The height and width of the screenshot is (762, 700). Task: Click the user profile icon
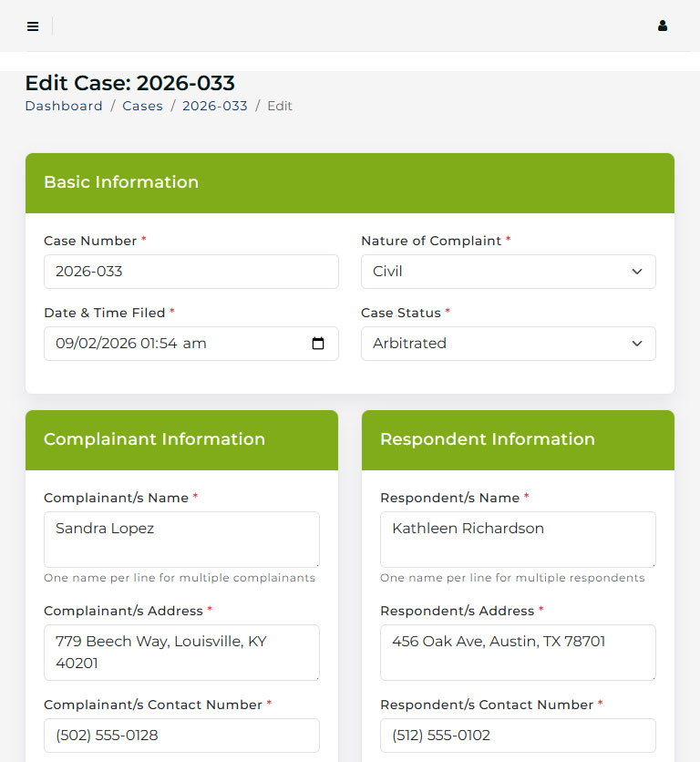point(663,26)
